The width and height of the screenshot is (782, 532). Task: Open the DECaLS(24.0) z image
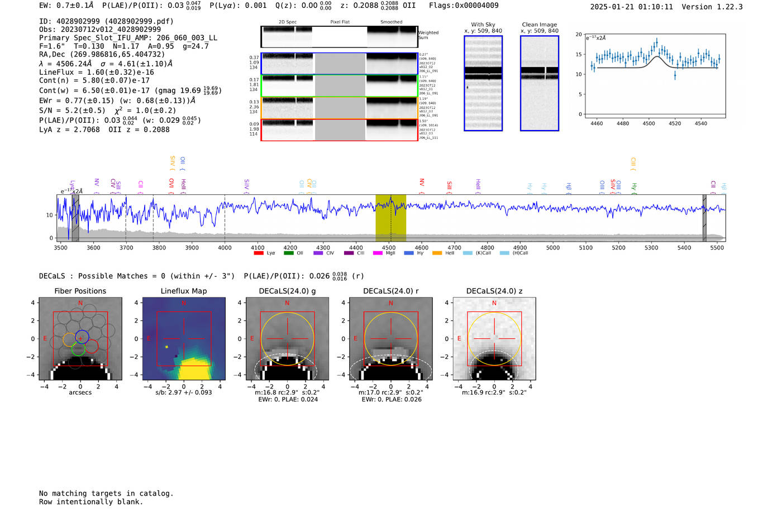point(494,339)
